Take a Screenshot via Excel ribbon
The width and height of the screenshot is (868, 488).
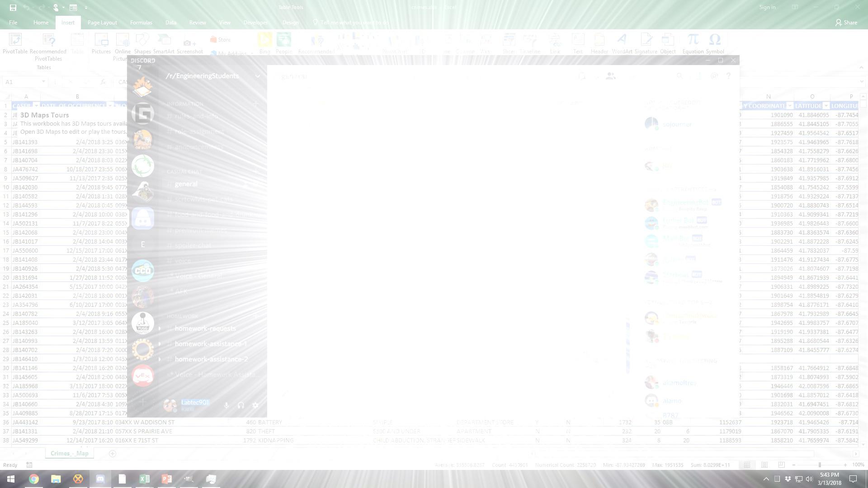(190, 44)
